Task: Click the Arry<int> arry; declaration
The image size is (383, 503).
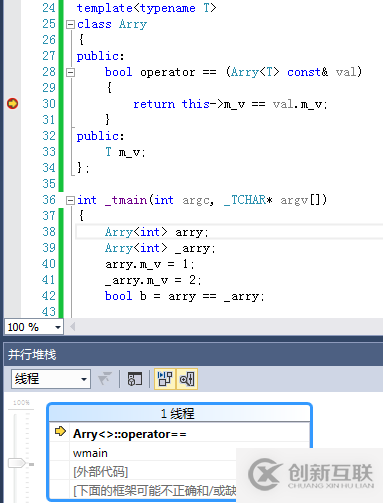Action: [157, 232]
